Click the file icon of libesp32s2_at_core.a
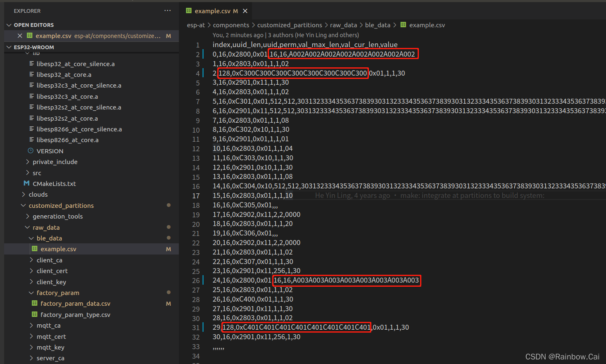Image resolution: width=606 pixels, height=364 pixels. pyautogui.click(x=32, y=118)
